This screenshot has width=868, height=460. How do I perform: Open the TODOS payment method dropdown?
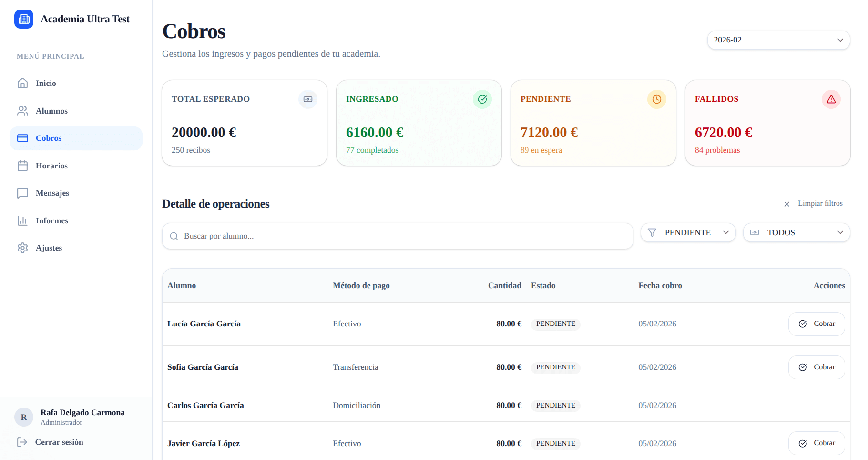click(x=797, y=232)
